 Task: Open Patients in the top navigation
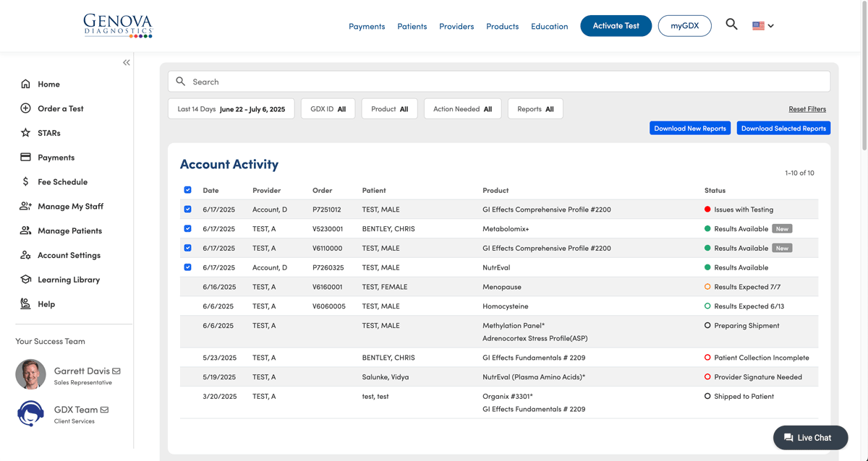pyautogui.click(x=412, y=26)
